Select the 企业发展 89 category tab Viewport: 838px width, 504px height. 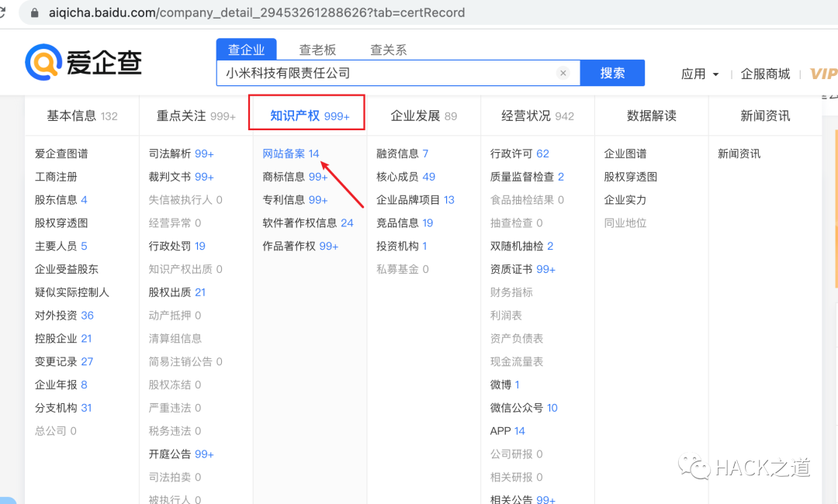(424, 116)
